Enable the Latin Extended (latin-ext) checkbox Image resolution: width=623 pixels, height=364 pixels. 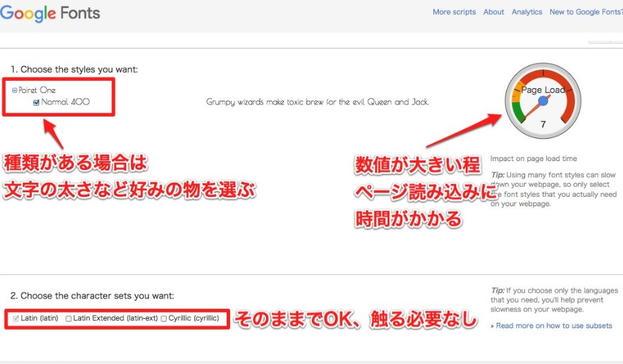point(68,318)
